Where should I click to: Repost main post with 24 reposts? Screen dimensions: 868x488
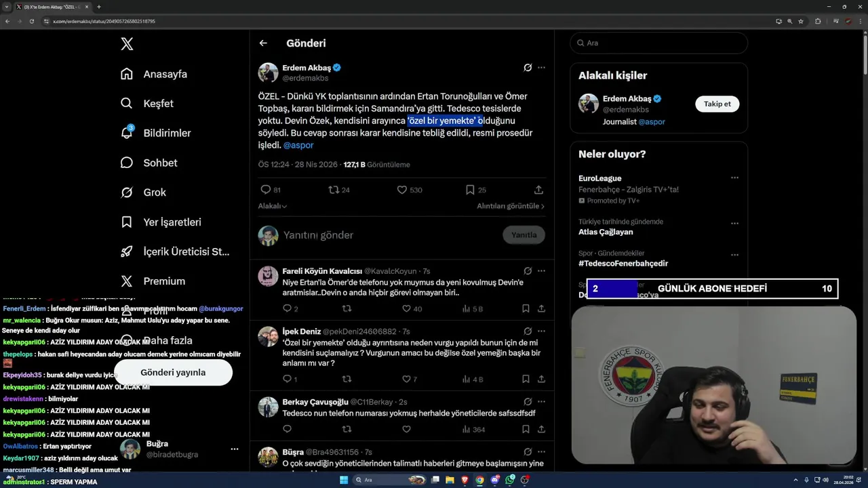point(334,190)
